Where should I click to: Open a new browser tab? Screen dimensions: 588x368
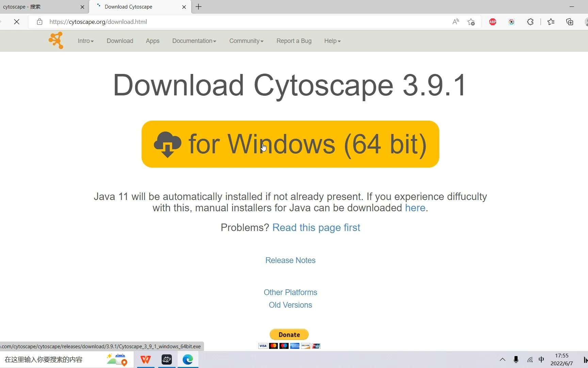[x=199, y=7]
